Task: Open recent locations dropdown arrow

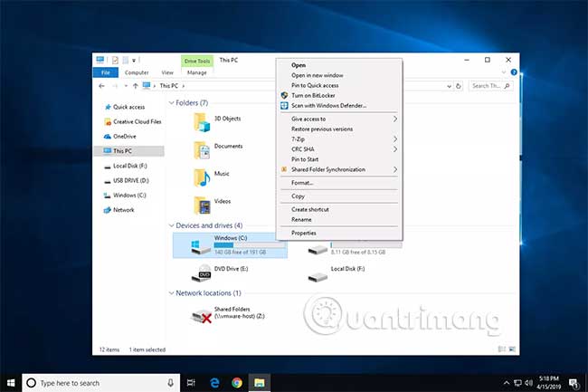Action: [126, 86]
